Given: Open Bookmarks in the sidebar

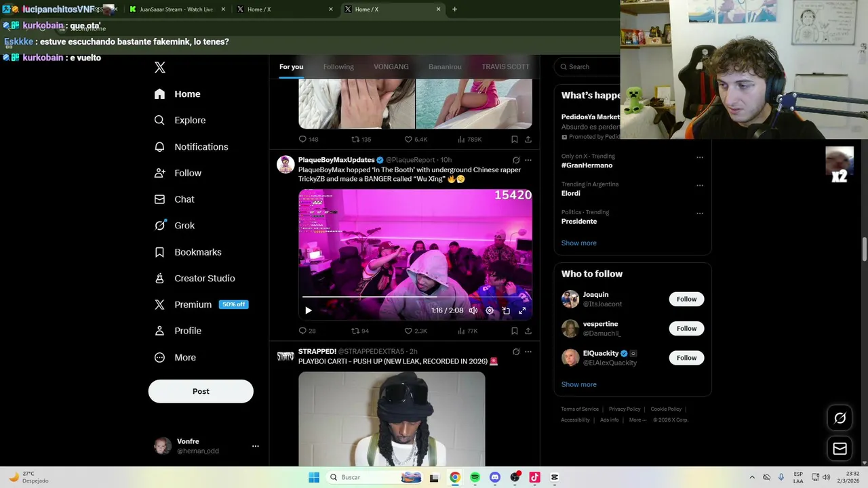Looking at the screenshot, I should tap(188, 252).
